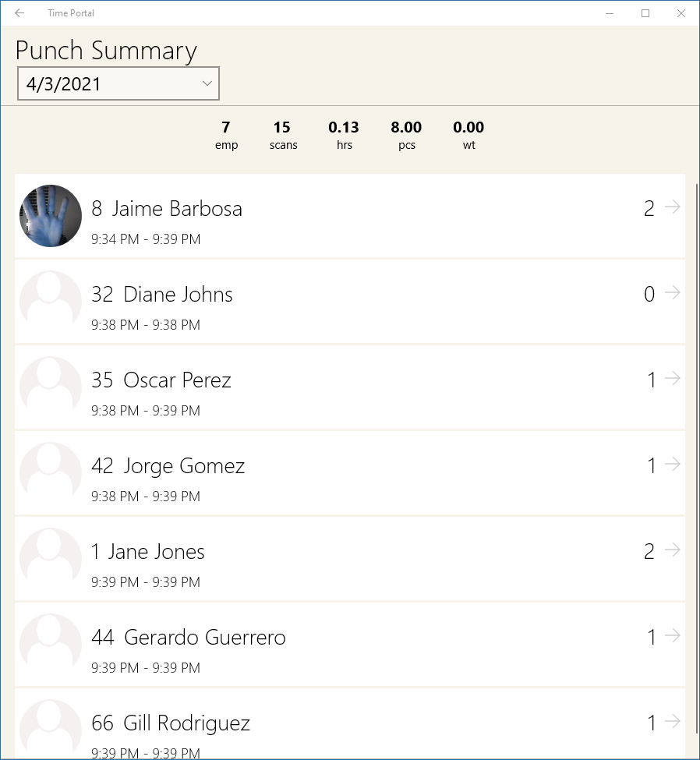Maximize the Time Portal window
Screen dimensions: 700x760
tap(645, 13)
